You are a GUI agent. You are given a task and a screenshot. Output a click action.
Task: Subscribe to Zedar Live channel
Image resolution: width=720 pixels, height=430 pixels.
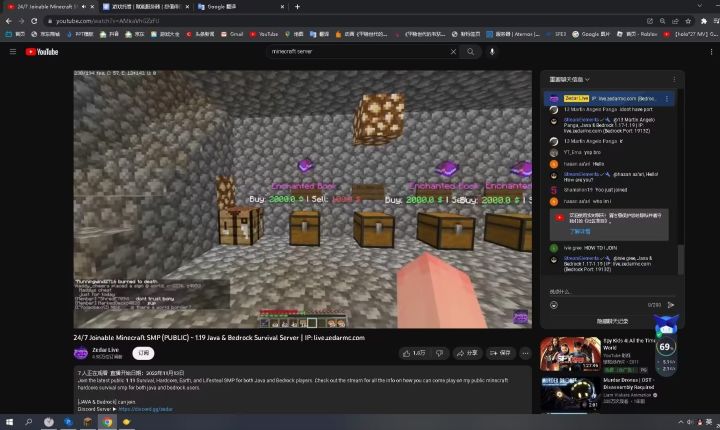coord(143,353)
